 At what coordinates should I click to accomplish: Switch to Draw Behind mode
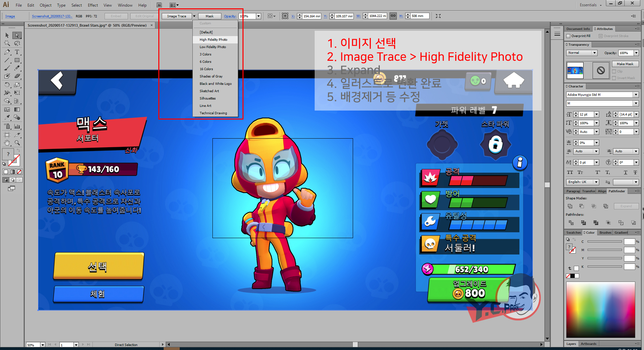12,180
